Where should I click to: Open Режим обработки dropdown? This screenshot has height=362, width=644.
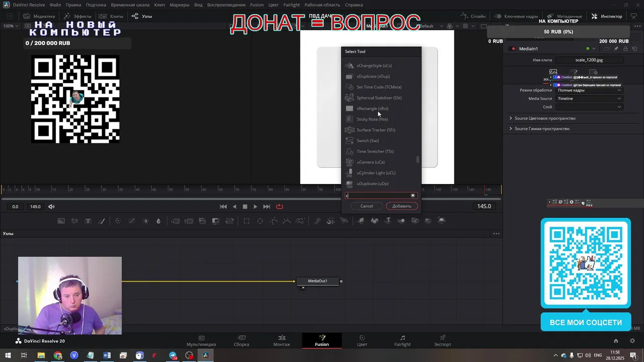[x=589, y=90]
